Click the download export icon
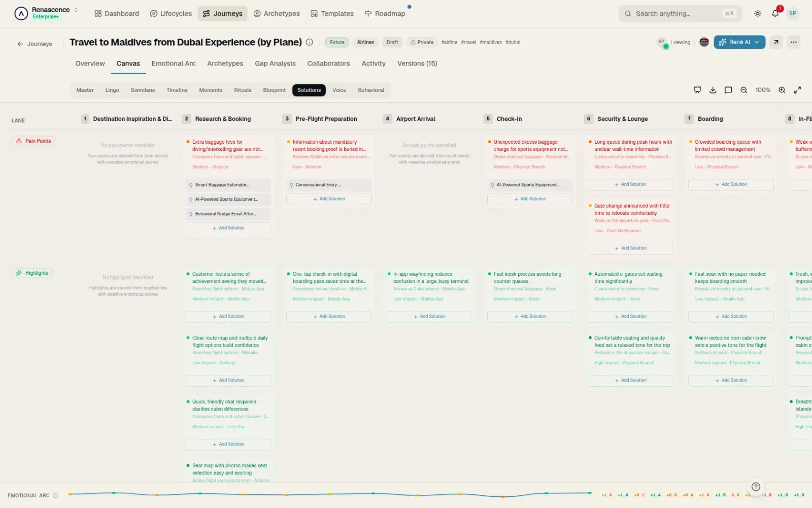The image size is (812, 508). (x=713, y=90)
